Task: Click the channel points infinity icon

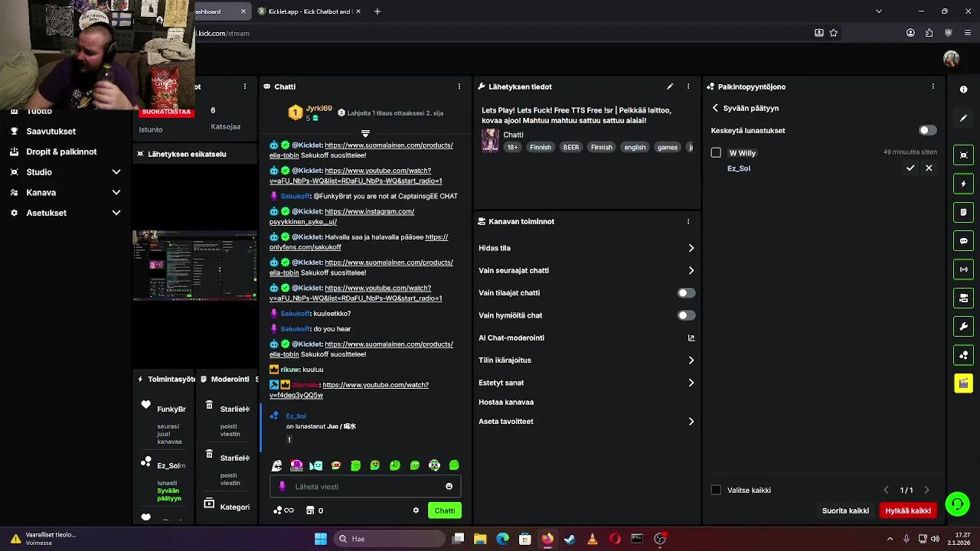Action: [x=283, y=510]
